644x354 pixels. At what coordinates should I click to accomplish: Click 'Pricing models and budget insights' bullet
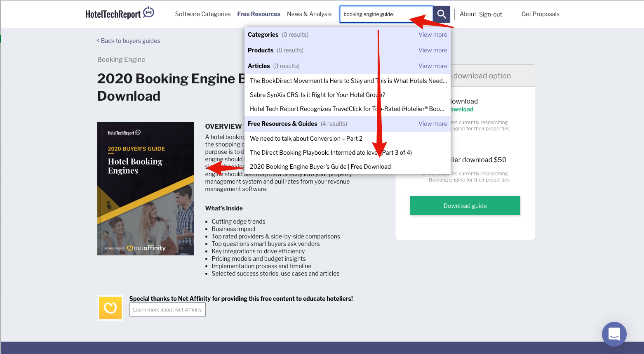[259, 259]
